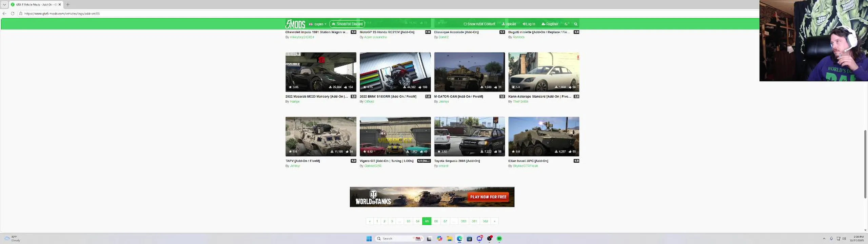Viewport: 868px width, 244px height.
Task: Toggle dark mode with the moon icon
Action: [566, 24]
